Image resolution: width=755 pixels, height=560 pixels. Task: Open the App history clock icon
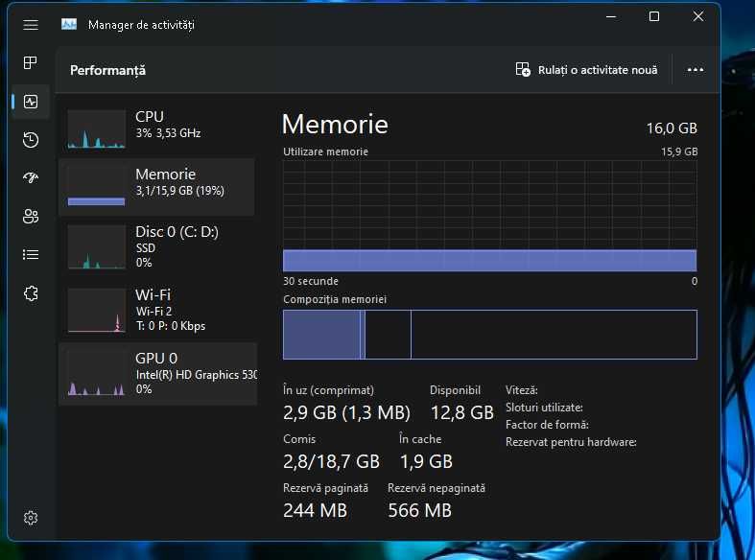coord(31,140)
